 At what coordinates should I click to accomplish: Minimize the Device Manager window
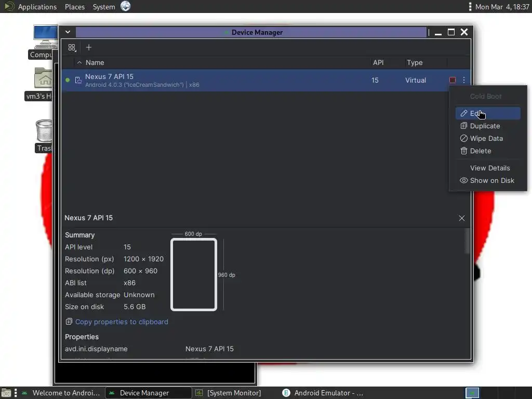(x=438, y=33)
